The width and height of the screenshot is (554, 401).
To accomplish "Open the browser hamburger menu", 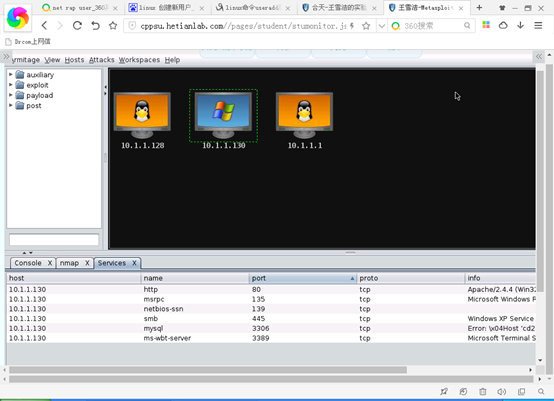I will pyautogui.click(x=538, y=25).
